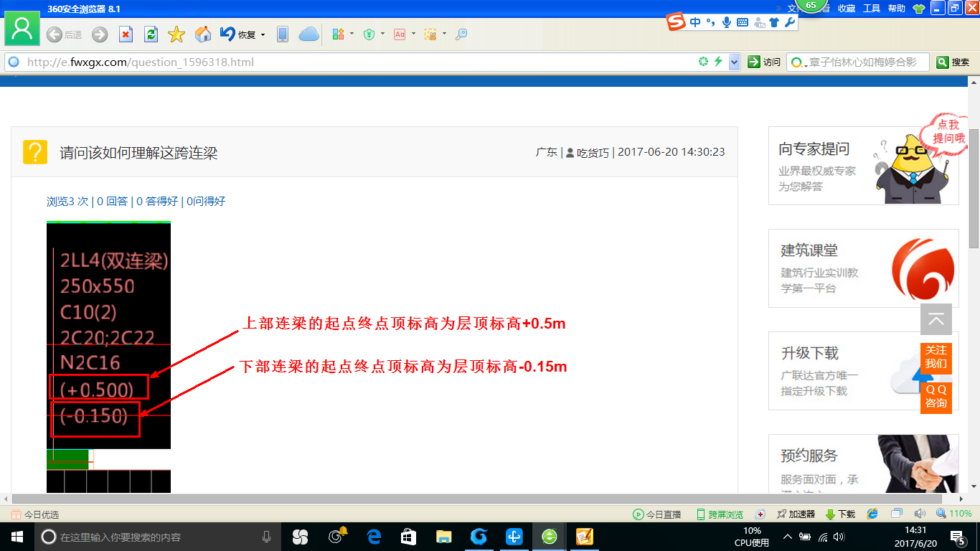Toggle the Sogou punctuation mode icon

pos(711,22)
